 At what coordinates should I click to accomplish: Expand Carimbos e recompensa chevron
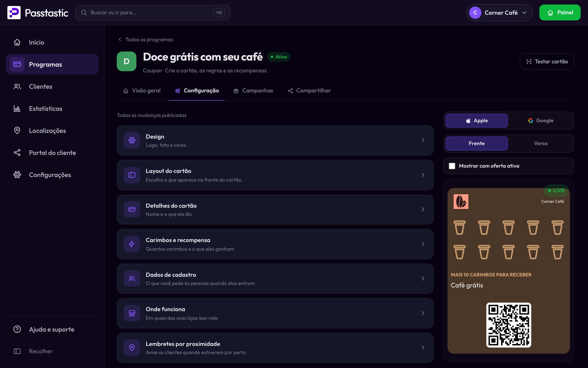pos(423,244)
